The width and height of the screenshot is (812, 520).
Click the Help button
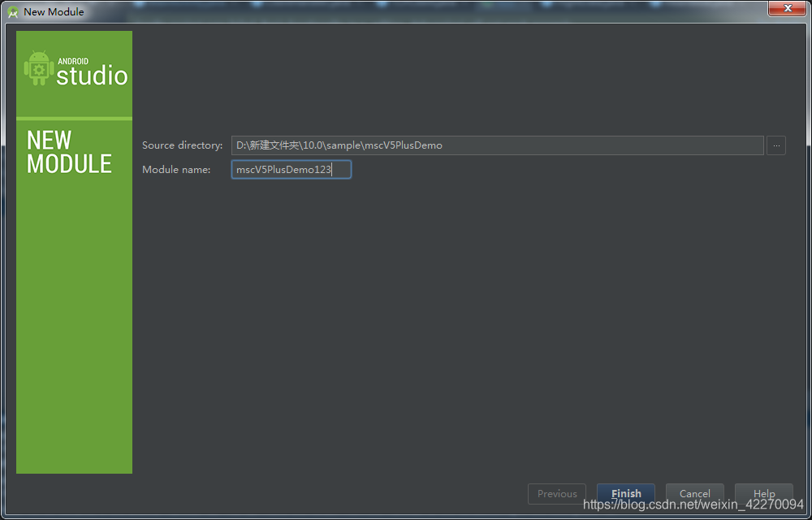(764, 493)
